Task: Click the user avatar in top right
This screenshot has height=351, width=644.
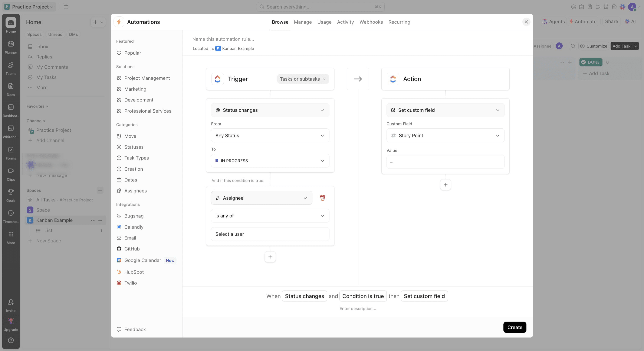Action: pos(632,7)
